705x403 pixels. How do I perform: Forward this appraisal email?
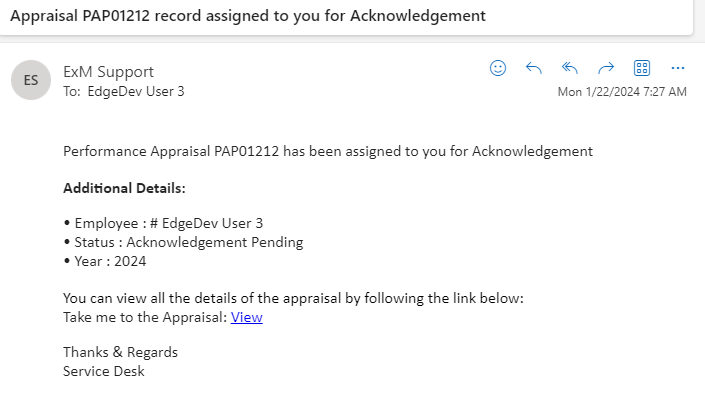click(606, 68)
